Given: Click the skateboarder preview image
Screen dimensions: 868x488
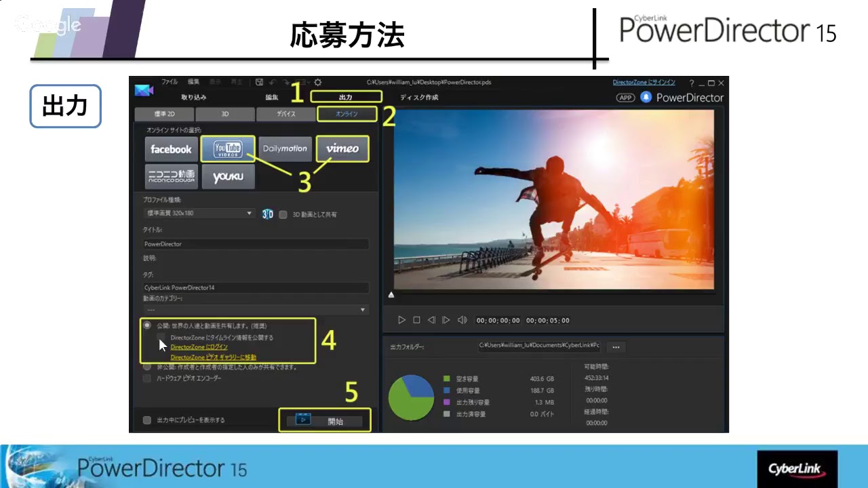Looking at the screenshot, I should [x=554, y=201].
